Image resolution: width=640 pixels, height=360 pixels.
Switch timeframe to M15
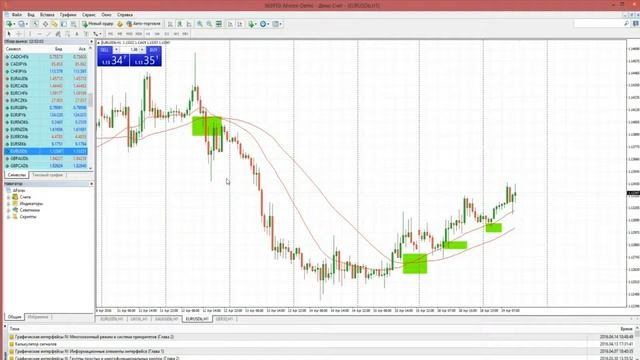(129, 34)
